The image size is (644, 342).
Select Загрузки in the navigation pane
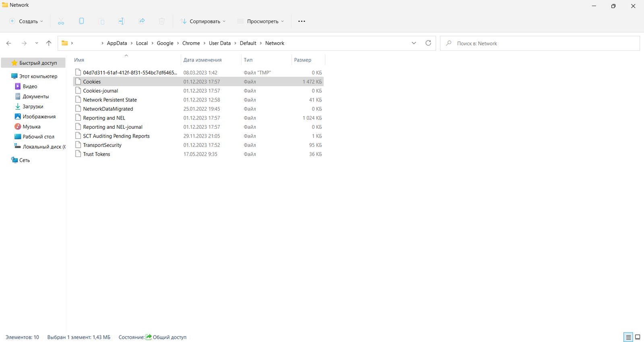tap(33, 107)
